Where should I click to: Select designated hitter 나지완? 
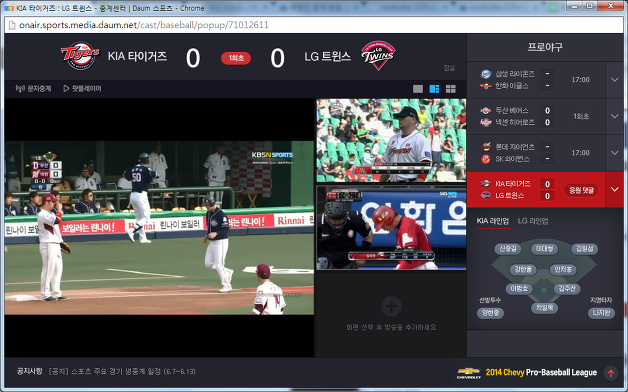[x=601, y=313]
